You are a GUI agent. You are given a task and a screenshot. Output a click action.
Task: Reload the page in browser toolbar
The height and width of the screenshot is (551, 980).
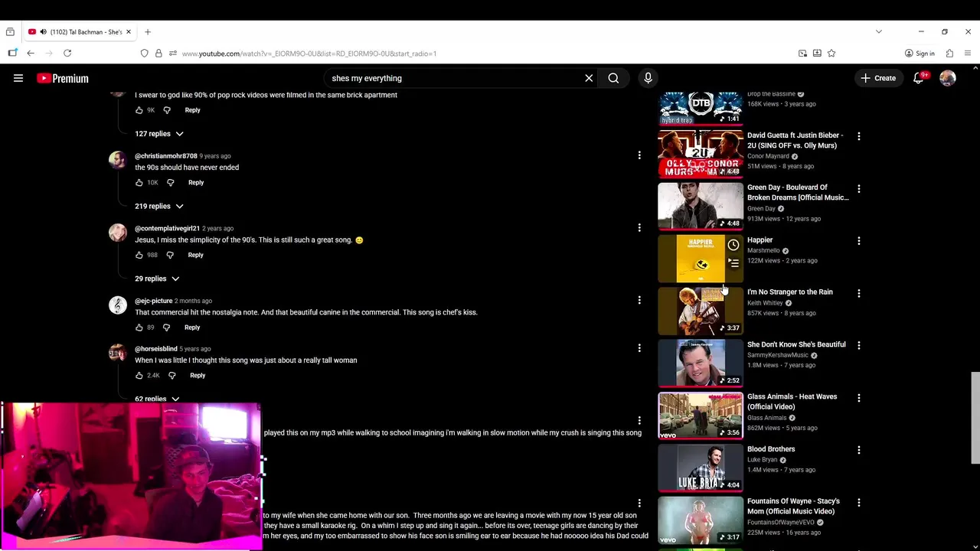(x=67, y=54)
